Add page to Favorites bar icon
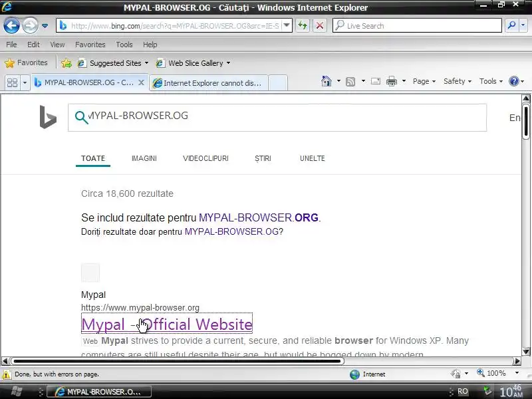532x399 pixels. point(66,63)
